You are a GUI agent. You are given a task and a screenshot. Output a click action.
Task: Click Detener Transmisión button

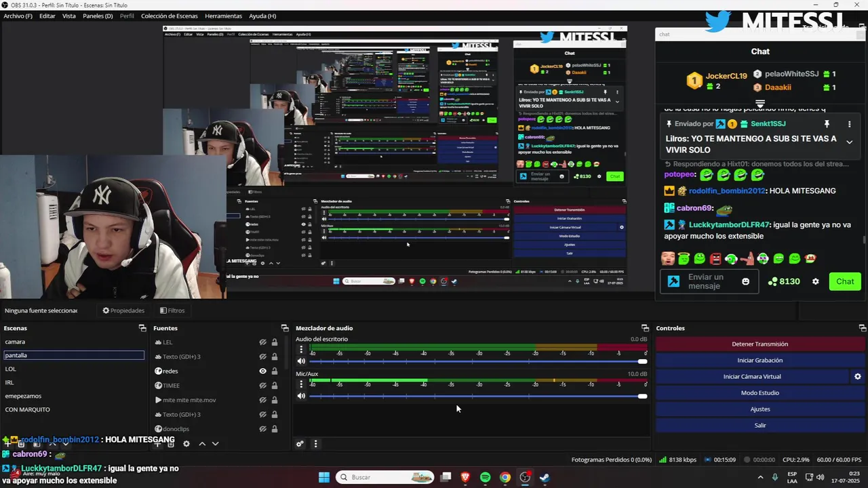[759, 344]
